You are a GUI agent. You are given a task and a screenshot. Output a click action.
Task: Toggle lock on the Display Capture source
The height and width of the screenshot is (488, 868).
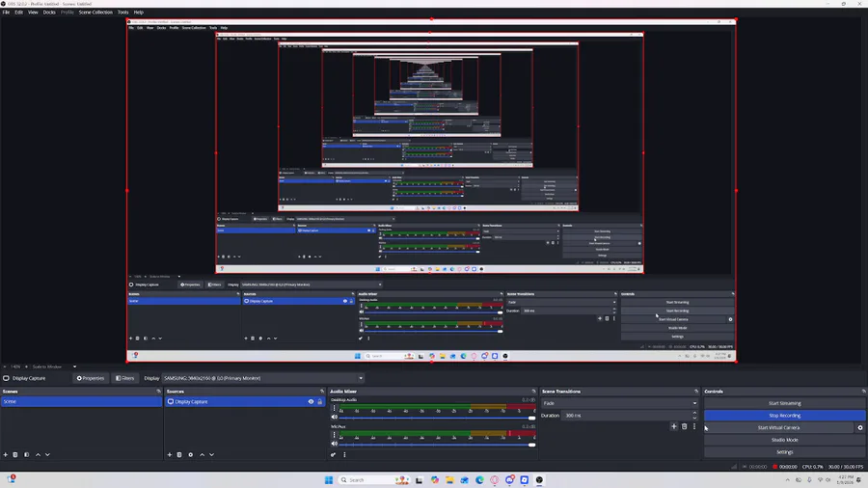coord(319,402)
